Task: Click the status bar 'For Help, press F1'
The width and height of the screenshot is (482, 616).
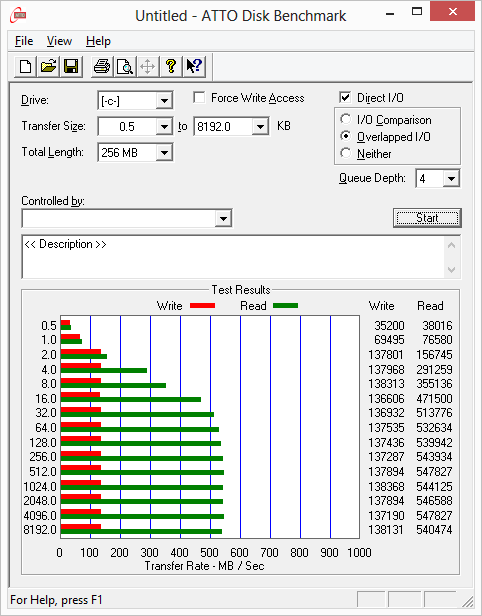Action: 56,600
